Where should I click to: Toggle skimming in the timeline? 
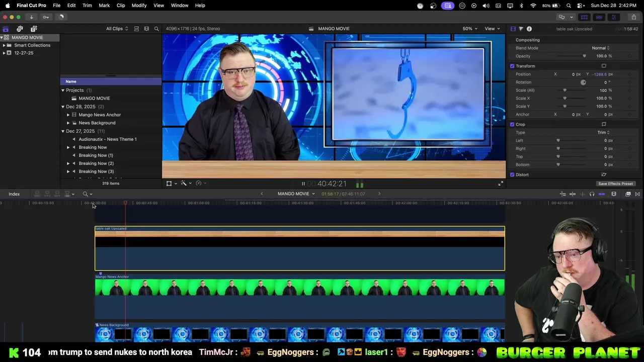573,194
